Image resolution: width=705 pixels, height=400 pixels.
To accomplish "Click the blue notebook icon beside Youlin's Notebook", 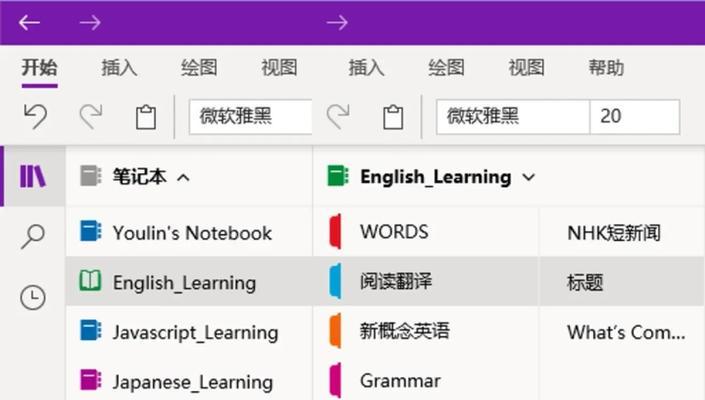I will coord(90,231).
